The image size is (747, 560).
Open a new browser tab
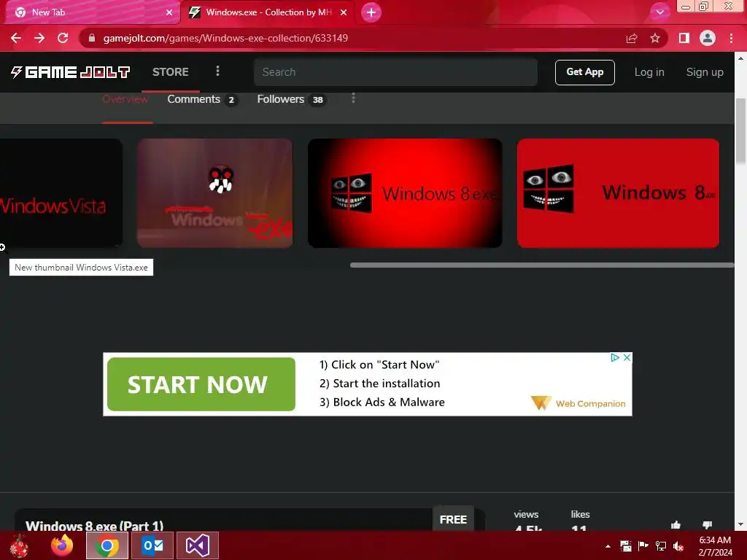tap(371, 12)
